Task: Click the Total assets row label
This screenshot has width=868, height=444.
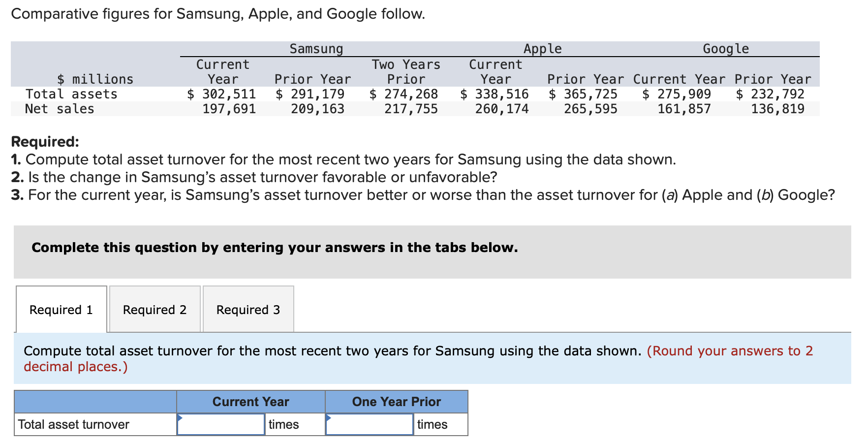Action: pyautogui.click(x=71, y=94)
